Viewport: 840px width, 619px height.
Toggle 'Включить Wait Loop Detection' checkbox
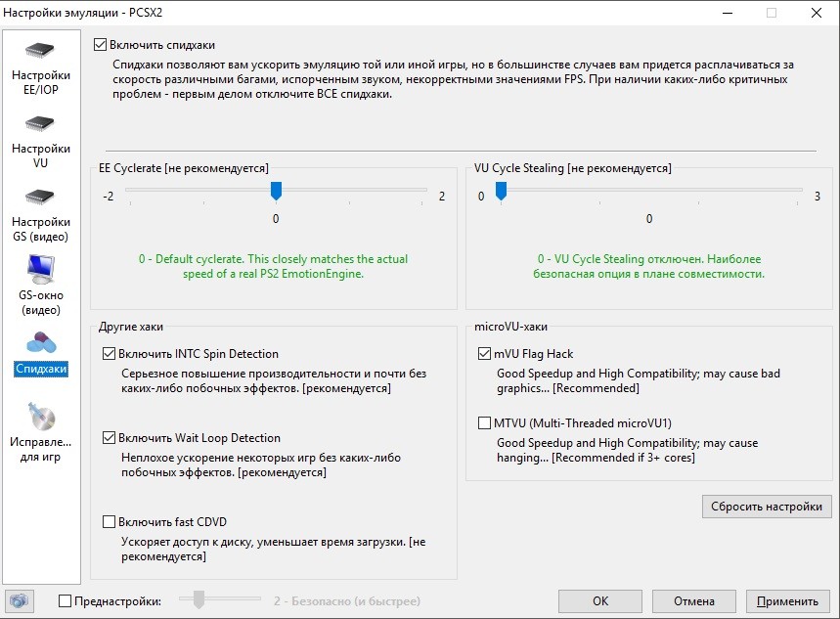(x=109, y=438)
